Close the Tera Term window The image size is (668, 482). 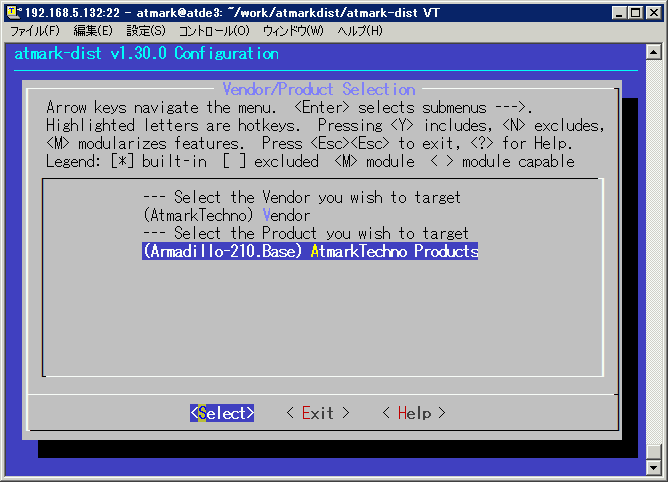pyautogui.click(x=654, y=13)
